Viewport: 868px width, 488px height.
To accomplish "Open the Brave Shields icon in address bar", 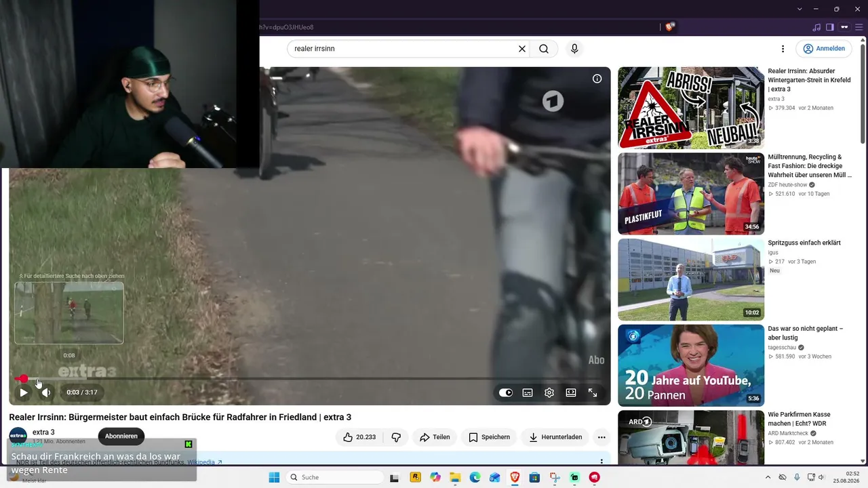I will pyautogui.click(x=670, y=27).
